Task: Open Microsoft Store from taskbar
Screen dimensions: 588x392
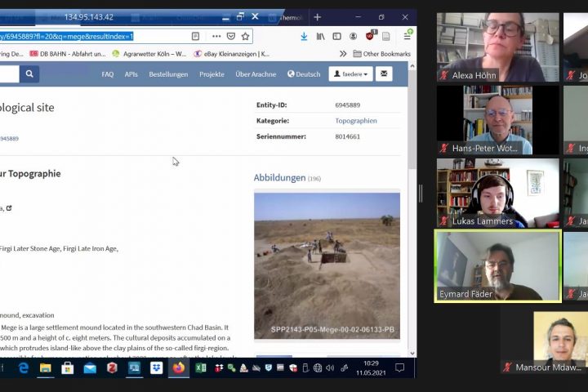Action: (x=68, y=368)
